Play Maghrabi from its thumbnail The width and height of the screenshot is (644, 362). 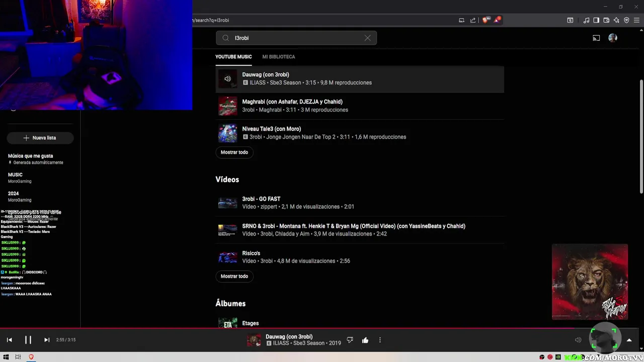(x=227, y=106)
